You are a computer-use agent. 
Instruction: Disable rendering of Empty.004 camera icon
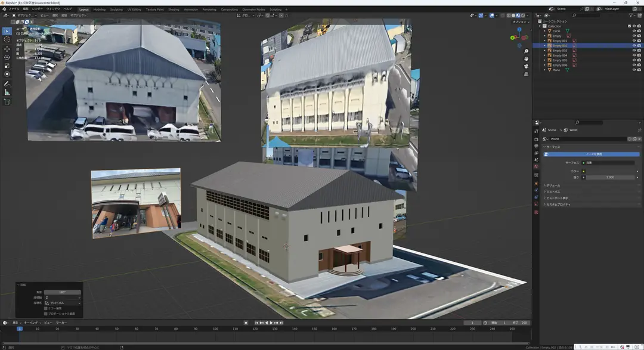(639, 55)
